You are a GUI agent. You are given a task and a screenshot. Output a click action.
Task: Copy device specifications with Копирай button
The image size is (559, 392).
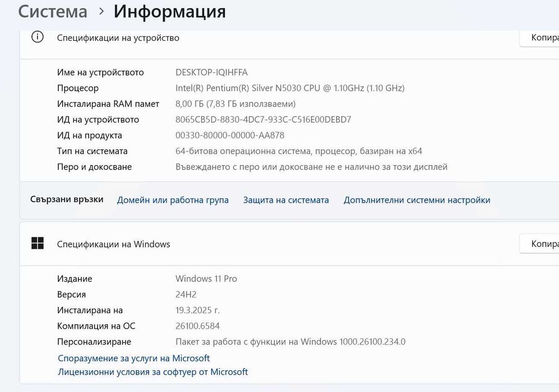(539, 38)
